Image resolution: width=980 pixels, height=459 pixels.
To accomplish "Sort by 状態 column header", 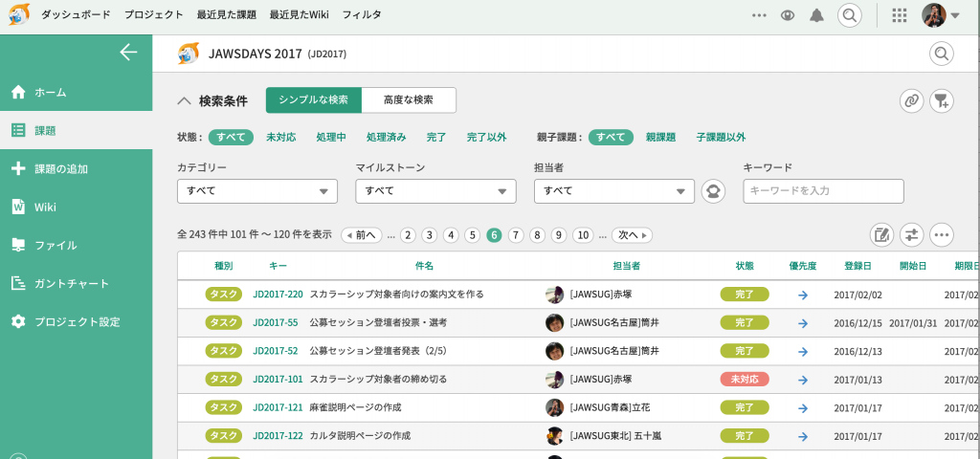I will 745,266.
